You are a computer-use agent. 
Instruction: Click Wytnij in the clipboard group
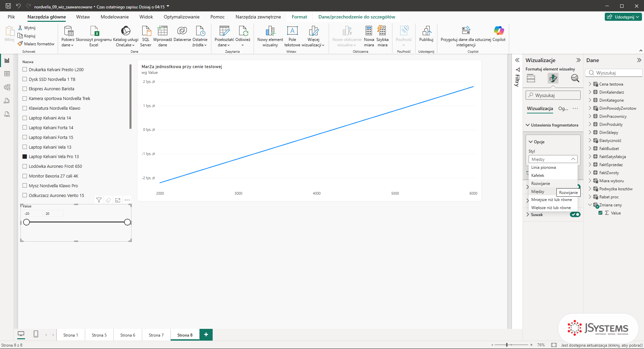click(27, 28)
